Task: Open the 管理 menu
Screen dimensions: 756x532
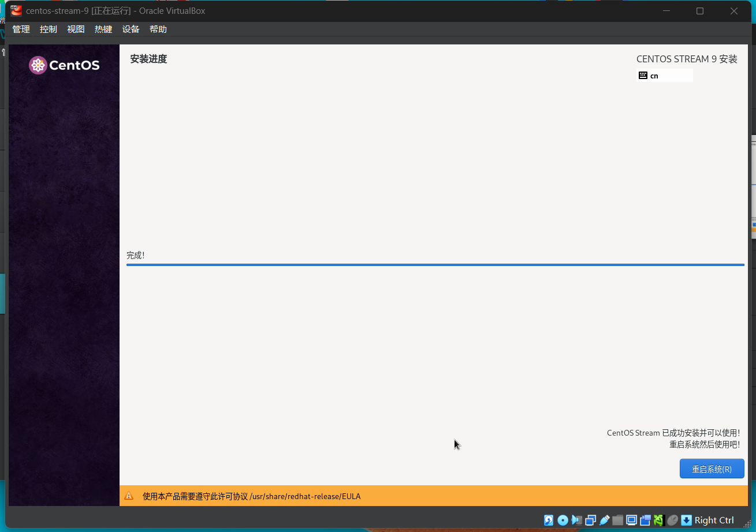Action: point(21,29)
